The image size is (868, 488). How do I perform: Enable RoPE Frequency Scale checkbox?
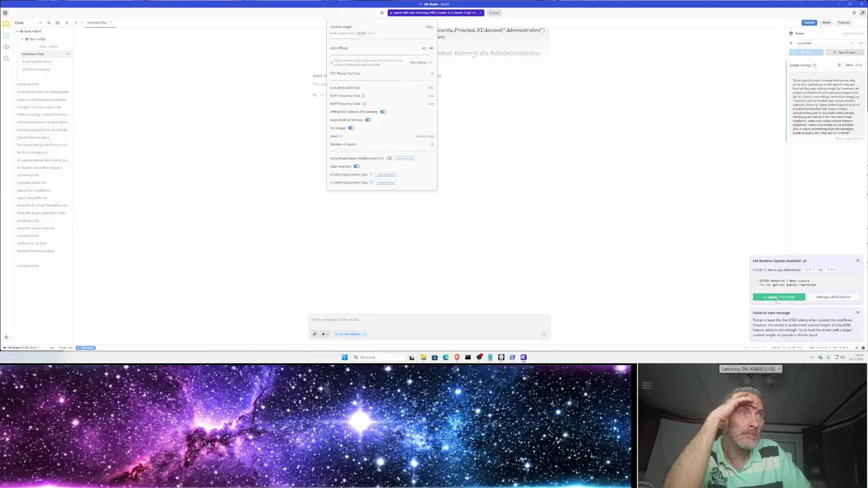click(x=364, y=104)
